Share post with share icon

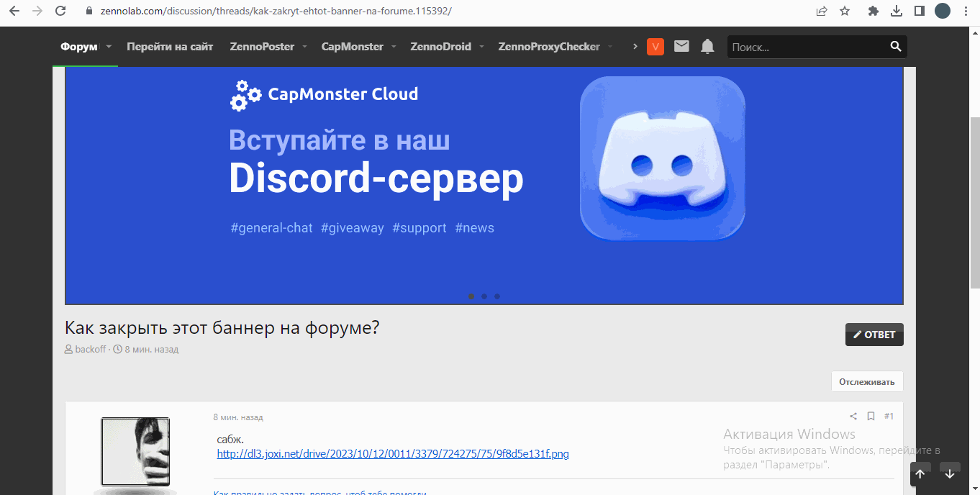pyautogui.click(x=853, y=417)
